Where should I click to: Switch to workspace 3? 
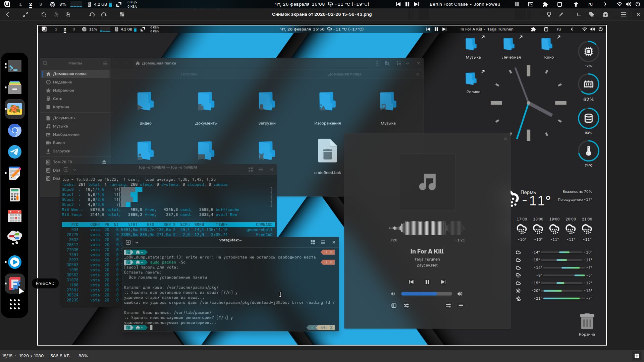click(41, 4)
